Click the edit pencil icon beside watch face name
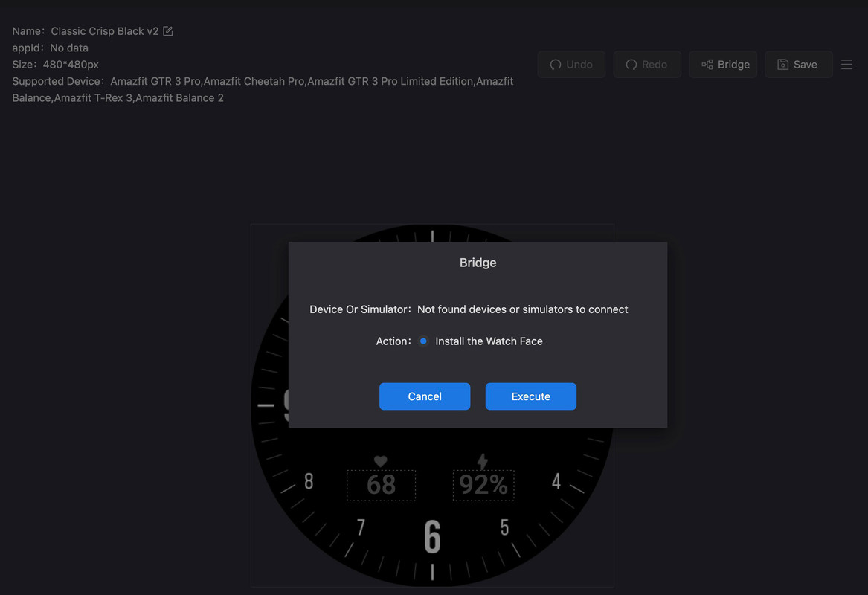Screen dimensions: 868x595 (x=168, y=31)
